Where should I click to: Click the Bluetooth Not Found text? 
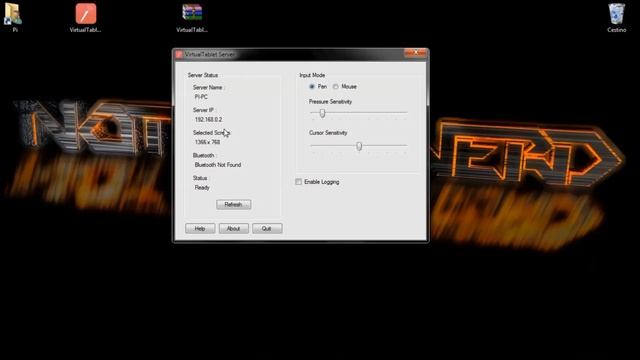[x=218, y=165]
